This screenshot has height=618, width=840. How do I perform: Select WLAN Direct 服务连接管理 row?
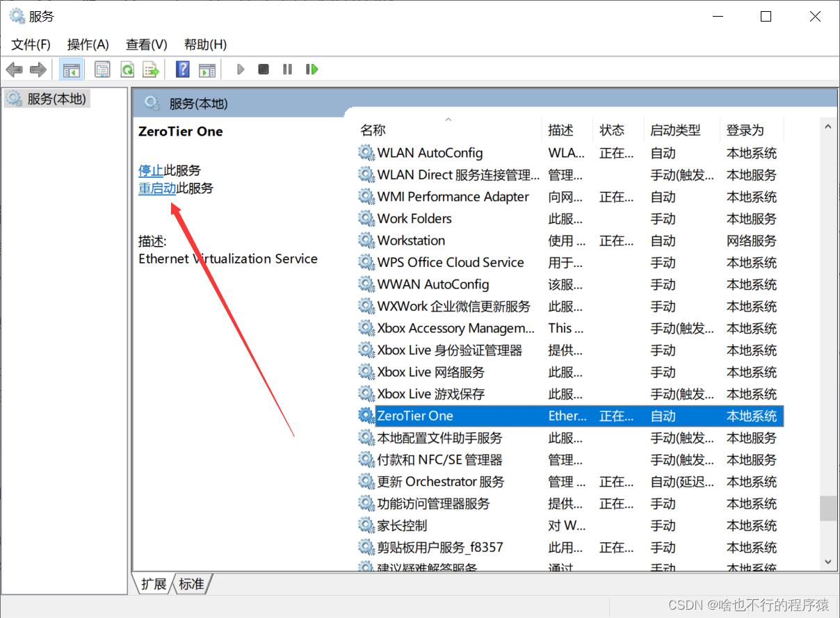pyautogui.click(x=570, y=174)
